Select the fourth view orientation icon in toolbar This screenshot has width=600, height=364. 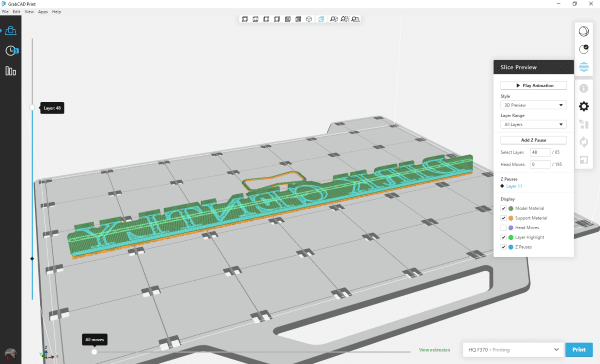(277, 19)
